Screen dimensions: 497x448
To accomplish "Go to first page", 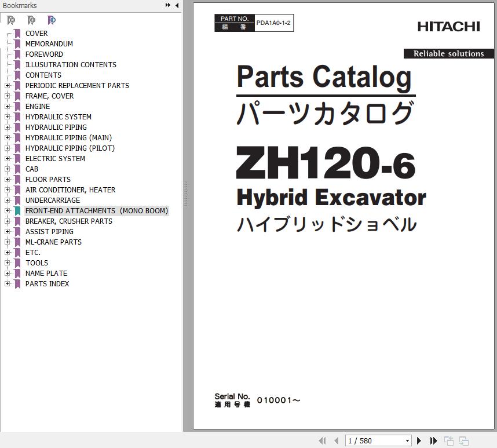I will 322,440.
